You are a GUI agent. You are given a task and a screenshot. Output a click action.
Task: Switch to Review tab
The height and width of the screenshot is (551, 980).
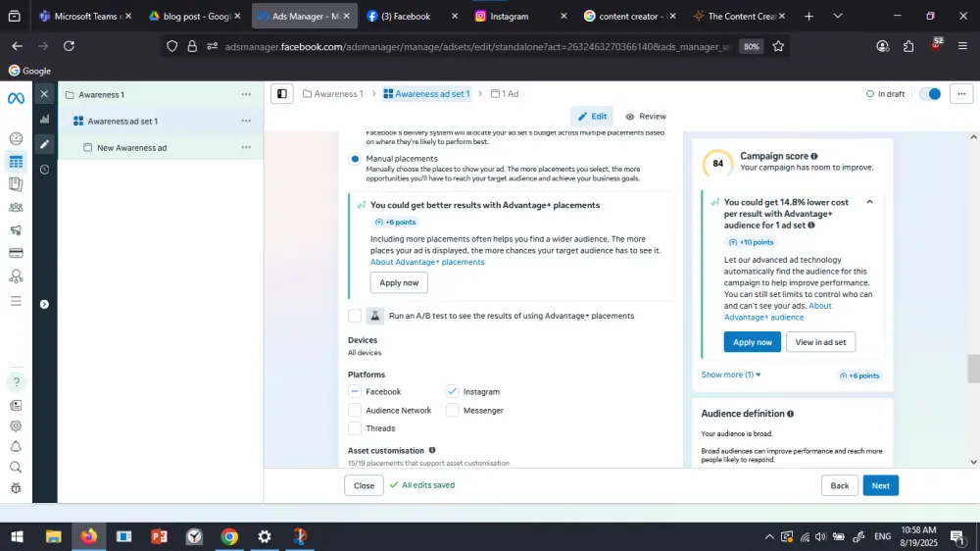tap(646, 117)
